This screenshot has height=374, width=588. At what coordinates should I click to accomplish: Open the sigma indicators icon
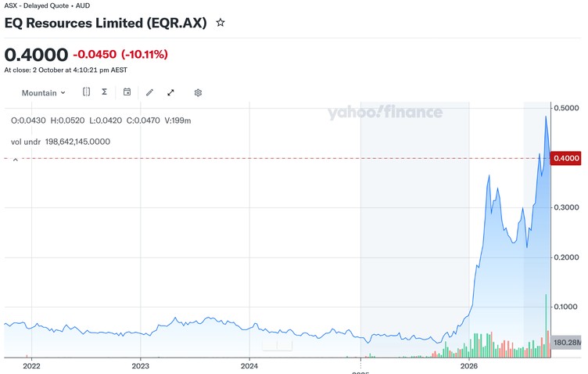pos(105,92)
